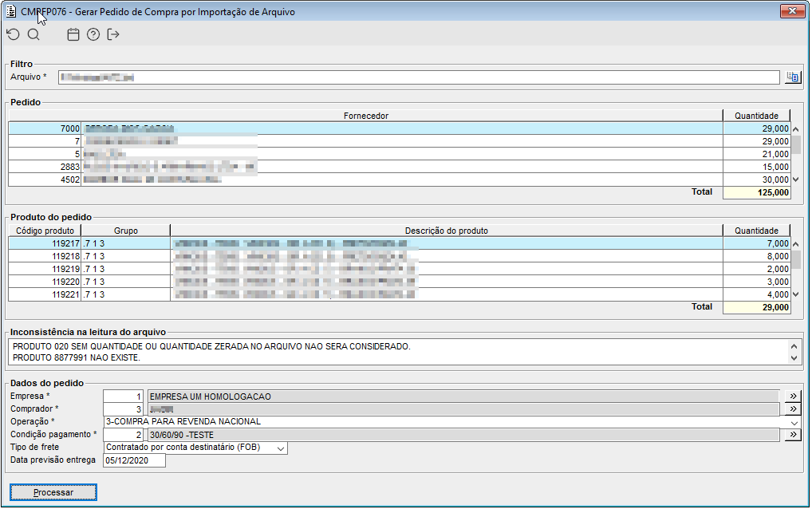Screen dimensions: 812x509
Task: Click the Arquivo file path field
Action: click(419, 77)
